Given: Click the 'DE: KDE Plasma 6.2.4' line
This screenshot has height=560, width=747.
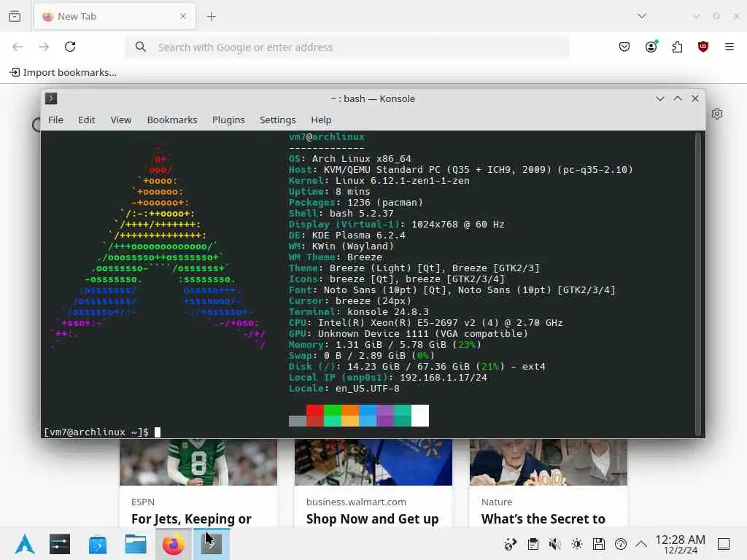Looking at the screenshot, I should click(347, 236).
